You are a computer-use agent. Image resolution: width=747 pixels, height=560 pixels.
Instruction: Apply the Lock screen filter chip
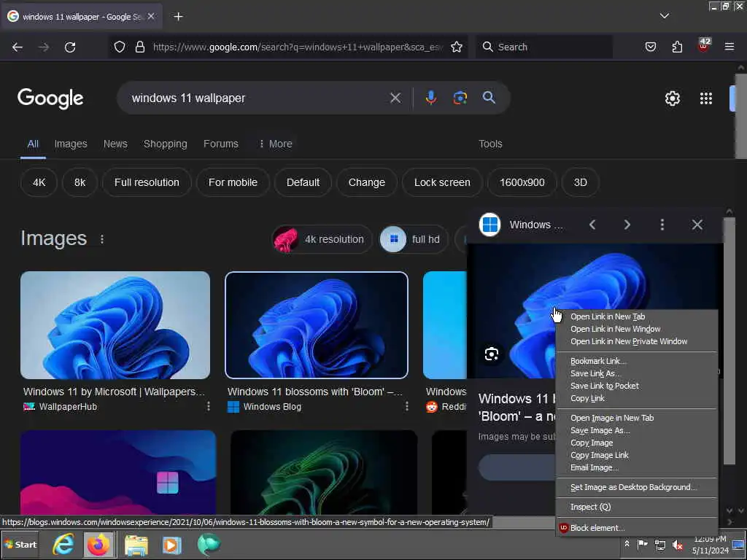coord(442,182)
